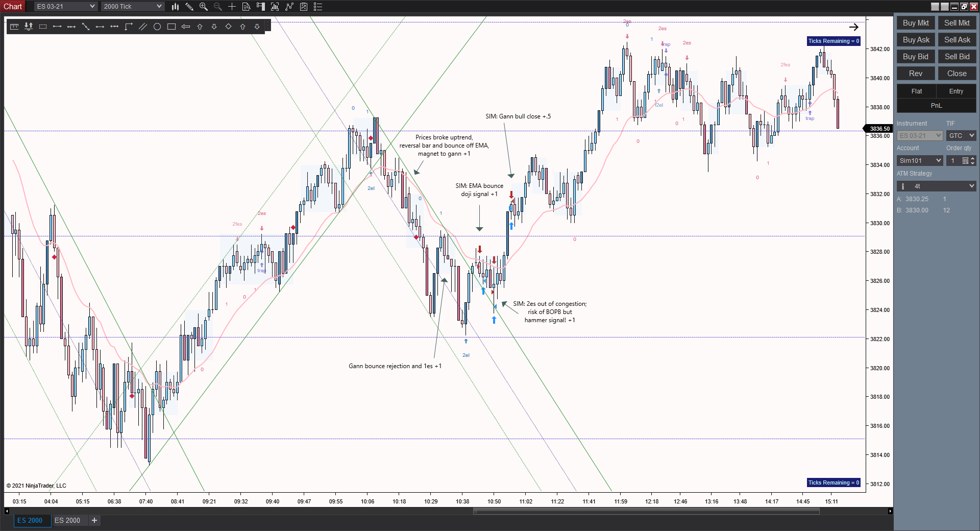Open the data box icon
The image size is (980, 531).
(247, 7)
